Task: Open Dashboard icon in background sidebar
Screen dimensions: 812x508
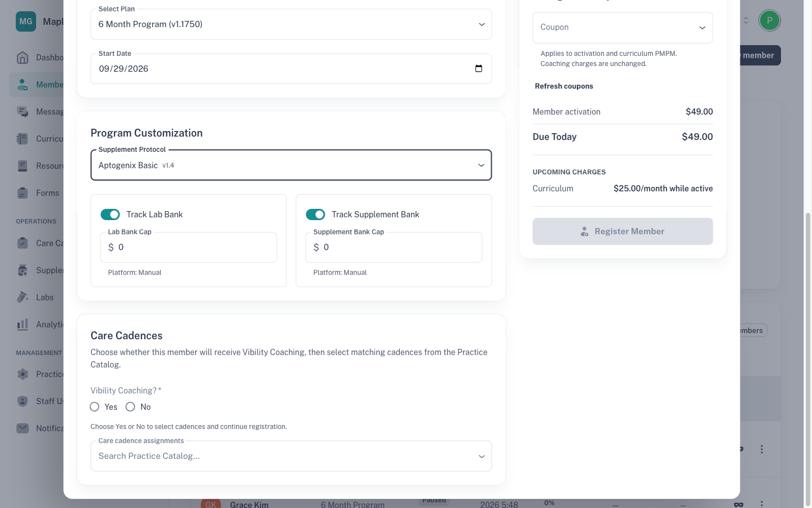Action: pyautogui.click(x=23, y=58)
